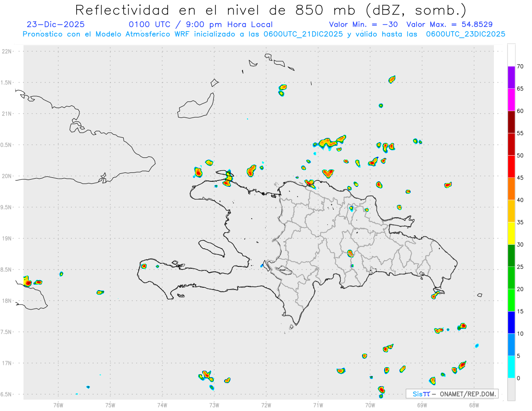This screenshot has height=411, width=532.
Task: Click the colorbar label '65'
Action: (x=520, y=89)
